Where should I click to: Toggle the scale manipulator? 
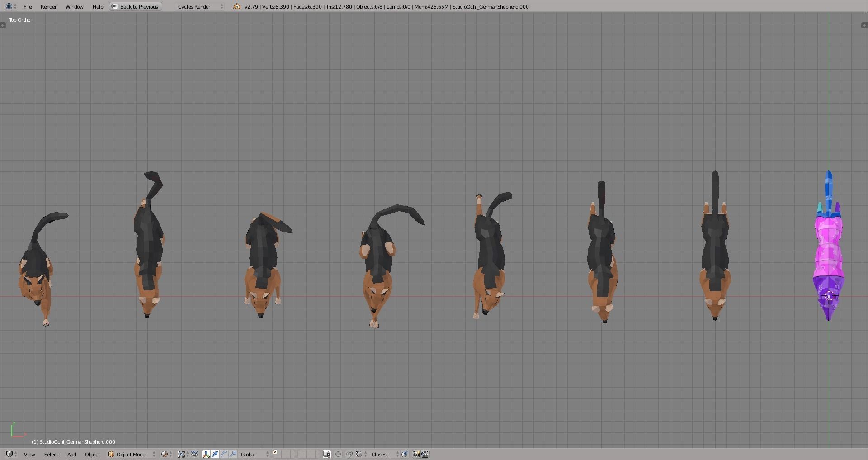click(233, 454)
